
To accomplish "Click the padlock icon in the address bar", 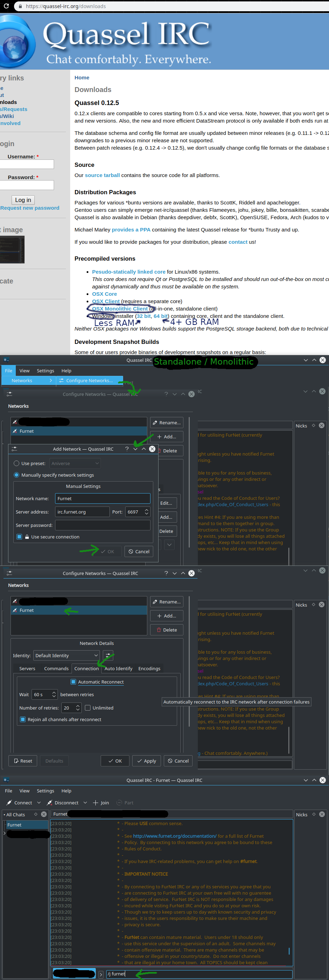I will coord(20,6).
